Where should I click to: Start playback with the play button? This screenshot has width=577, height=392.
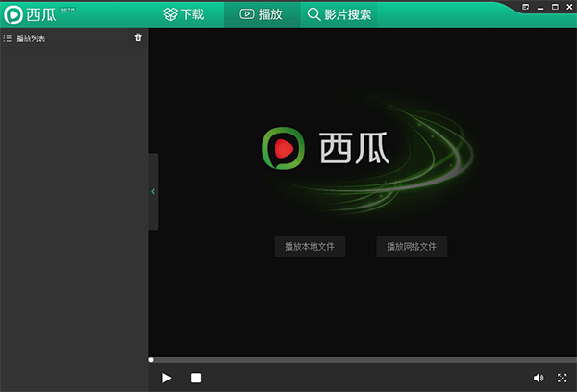pyautogui.click(x=166, y=378)
